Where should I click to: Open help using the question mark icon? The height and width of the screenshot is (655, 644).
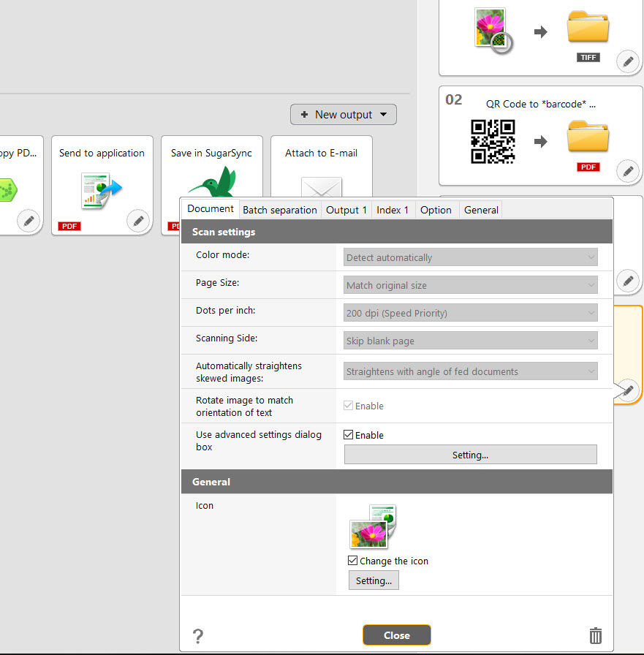point(197,635)
